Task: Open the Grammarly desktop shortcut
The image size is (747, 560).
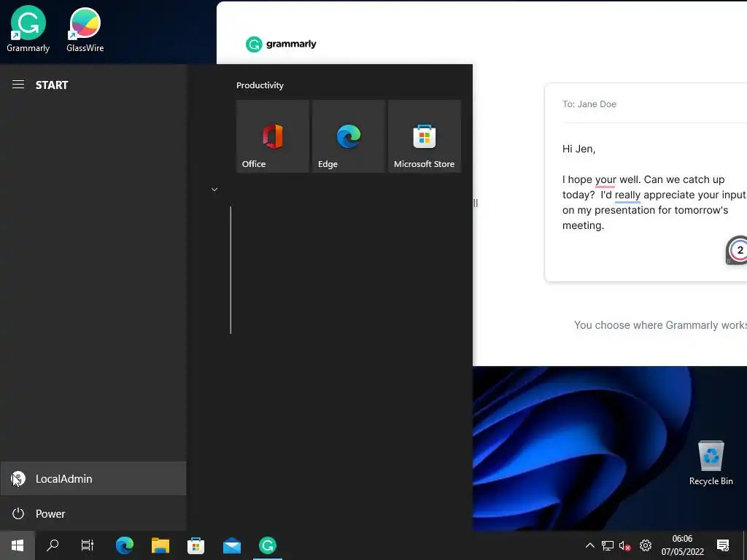Action: pos(28,29)
